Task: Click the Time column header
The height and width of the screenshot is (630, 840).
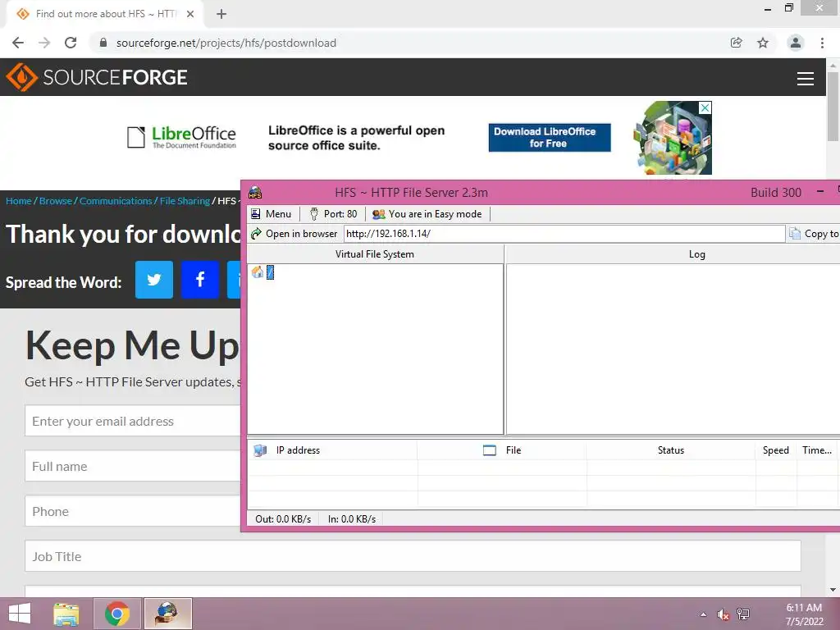Action: [817, 450]
